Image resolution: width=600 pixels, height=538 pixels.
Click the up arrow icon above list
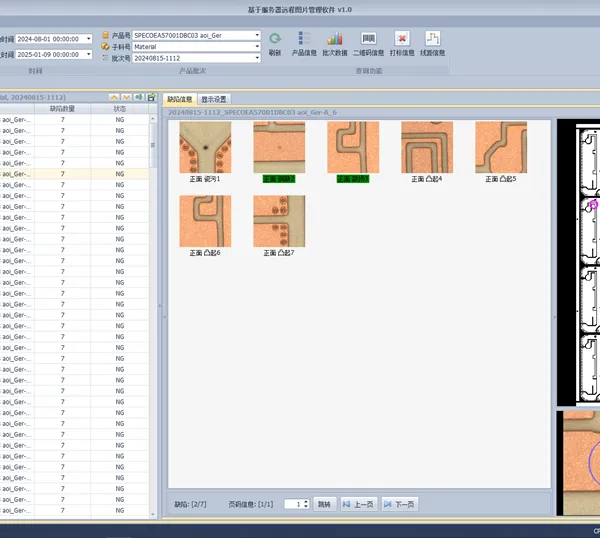tap(114, 97)
